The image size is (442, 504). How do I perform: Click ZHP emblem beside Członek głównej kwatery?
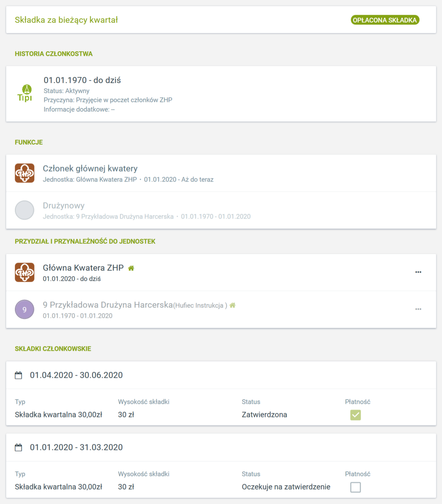coord(25,173)
